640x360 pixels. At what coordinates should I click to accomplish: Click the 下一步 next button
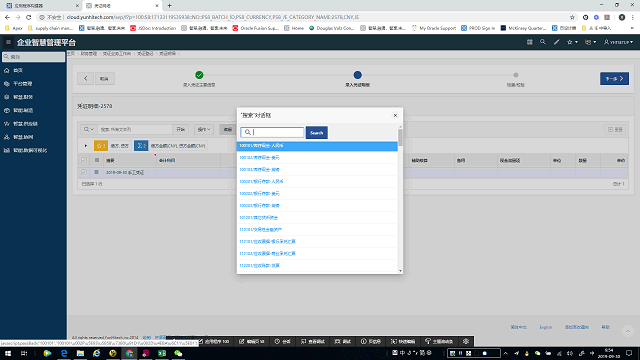[x=614, y=78]
